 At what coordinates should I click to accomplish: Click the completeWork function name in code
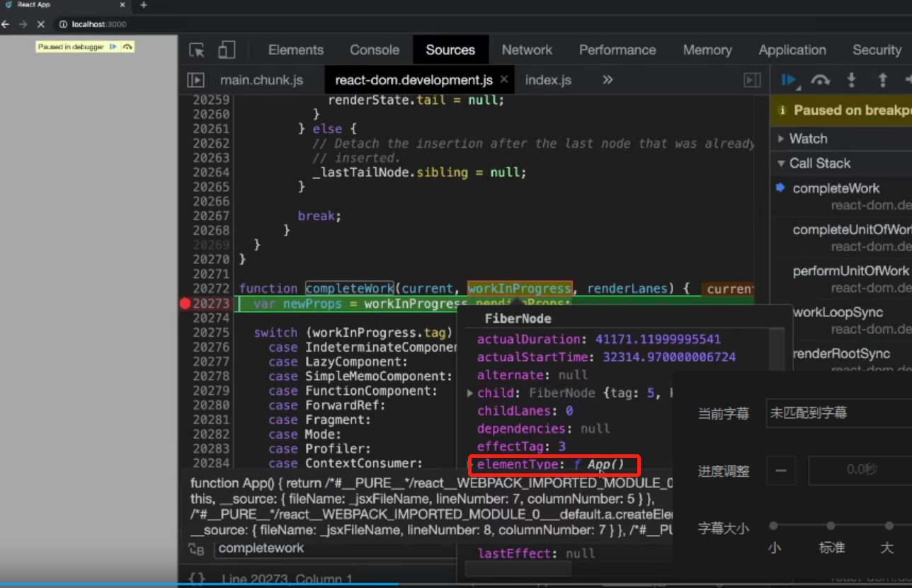(x=349, y=289)
